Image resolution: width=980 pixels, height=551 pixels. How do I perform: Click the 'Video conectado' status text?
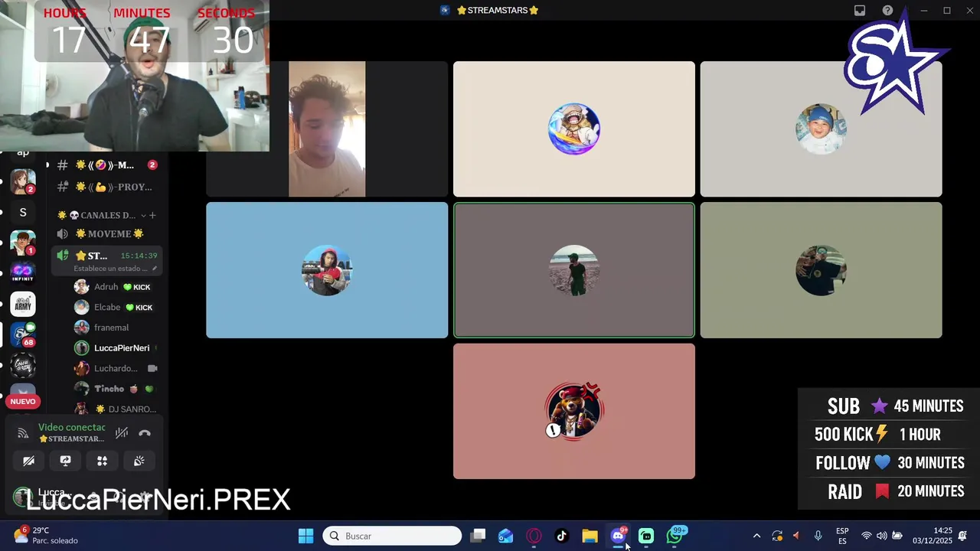pos(72,428)
